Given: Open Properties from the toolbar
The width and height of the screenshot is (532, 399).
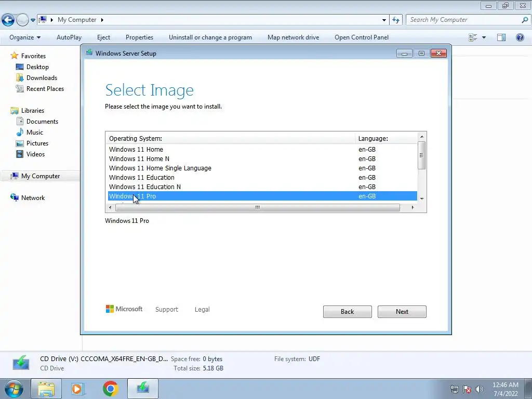Looking at the screenshot, I should point(139,37).
